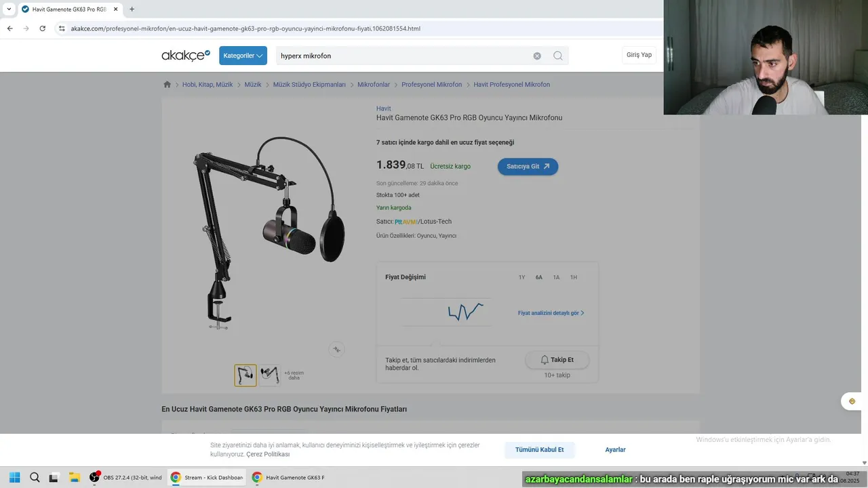This screenshot has width=868, height=488.
Task: Switch to Havit Gamenote GK63 Chrome window
Action: (288, 477)
